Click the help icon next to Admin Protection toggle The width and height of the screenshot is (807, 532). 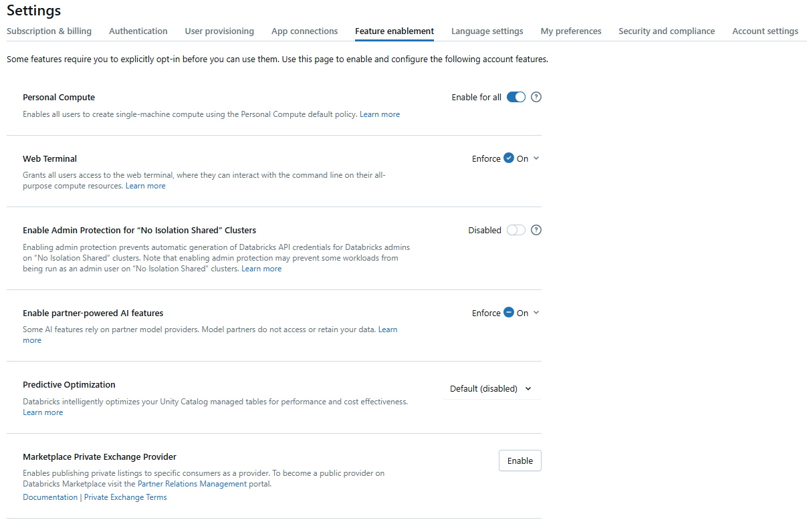pyautogui.click(x=536, y=230)
